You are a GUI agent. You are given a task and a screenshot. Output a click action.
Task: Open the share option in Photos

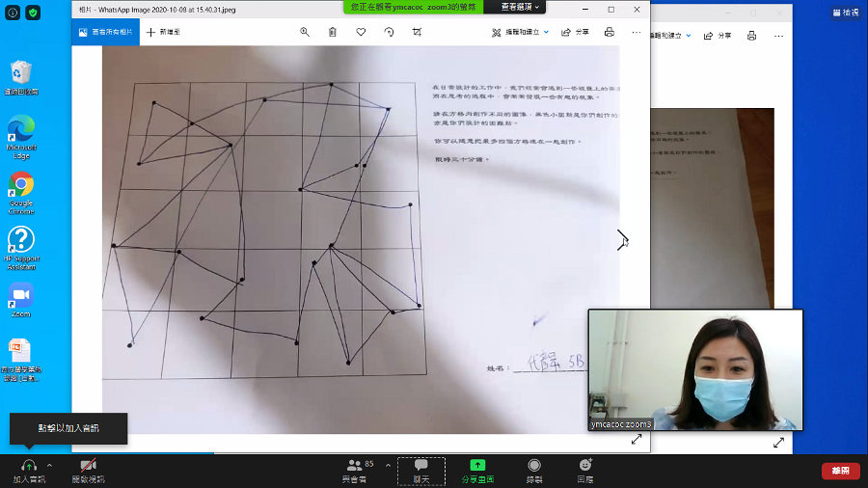click(575, 32)
